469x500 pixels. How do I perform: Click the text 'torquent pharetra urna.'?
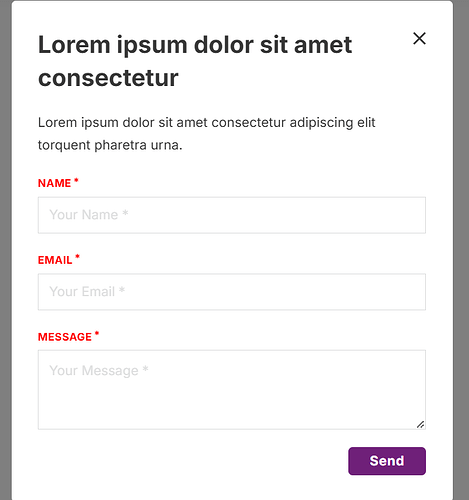click(x=110, y=145)
